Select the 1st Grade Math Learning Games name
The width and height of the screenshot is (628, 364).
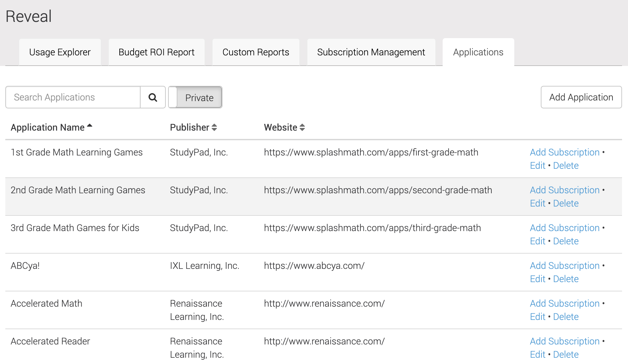(77, 152)
